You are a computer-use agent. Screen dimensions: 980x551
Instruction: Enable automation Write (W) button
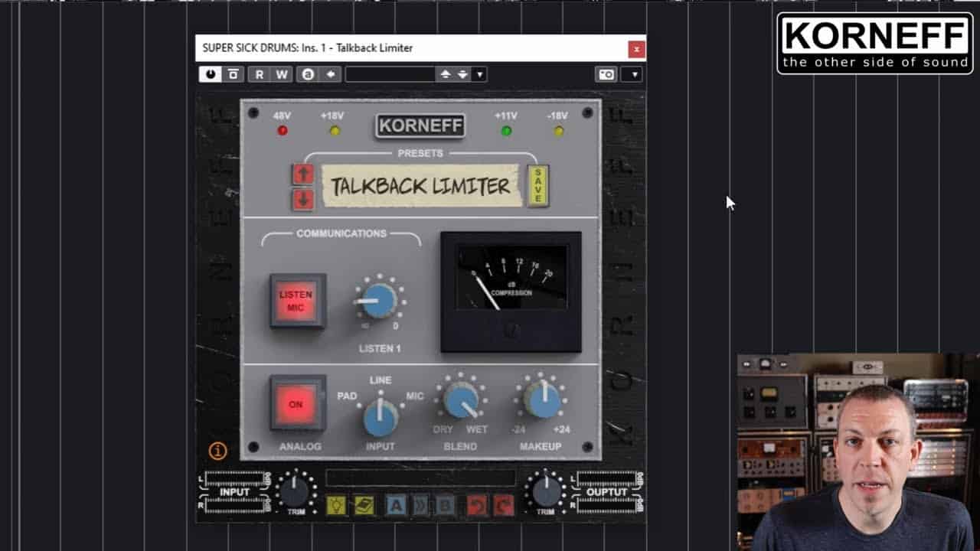(282, 74)
